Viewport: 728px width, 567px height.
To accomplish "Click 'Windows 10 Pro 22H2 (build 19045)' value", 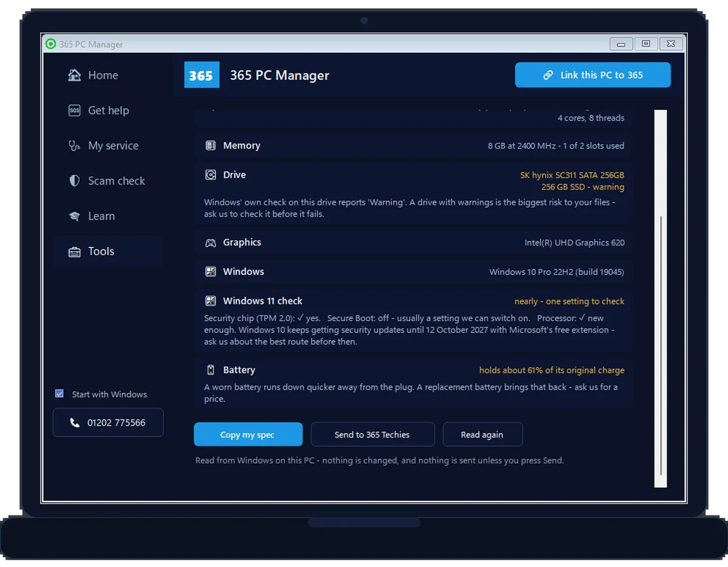I will [x=557, y=272].
